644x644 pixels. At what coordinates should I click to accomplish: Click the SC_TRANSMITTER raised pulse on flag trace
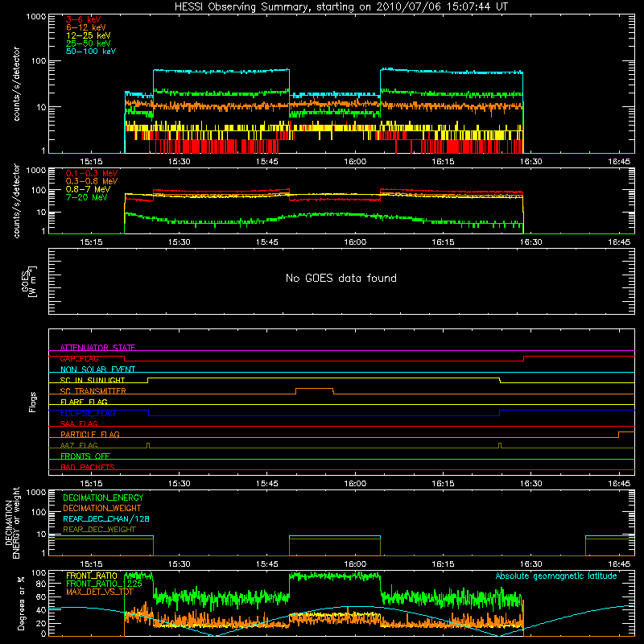pyautogui.click(x=315, y=389)
